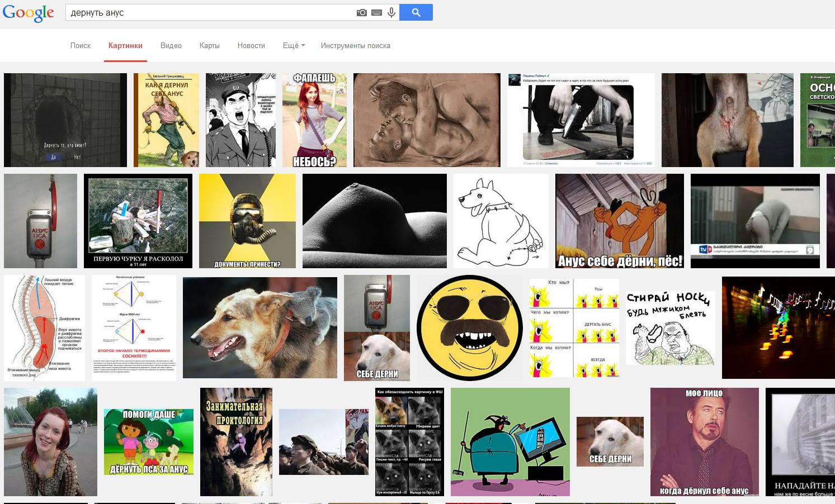The width and height of the screenshot is (835, 504).
Task: Open the "ФАПАЕШЬ НЕБОСЬ?" meme thumbnail
Action: pyautogui.click(x=314, y=120)
